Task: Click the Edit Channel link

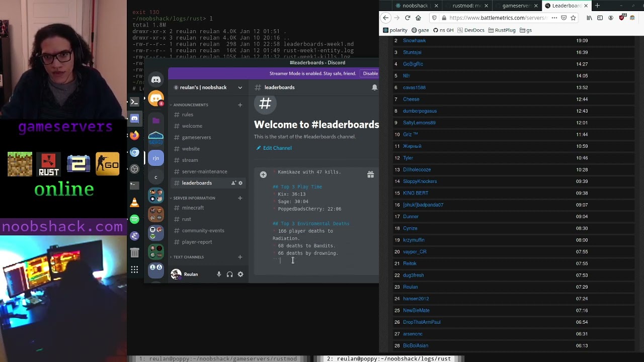Action: (x=274, y=148)
